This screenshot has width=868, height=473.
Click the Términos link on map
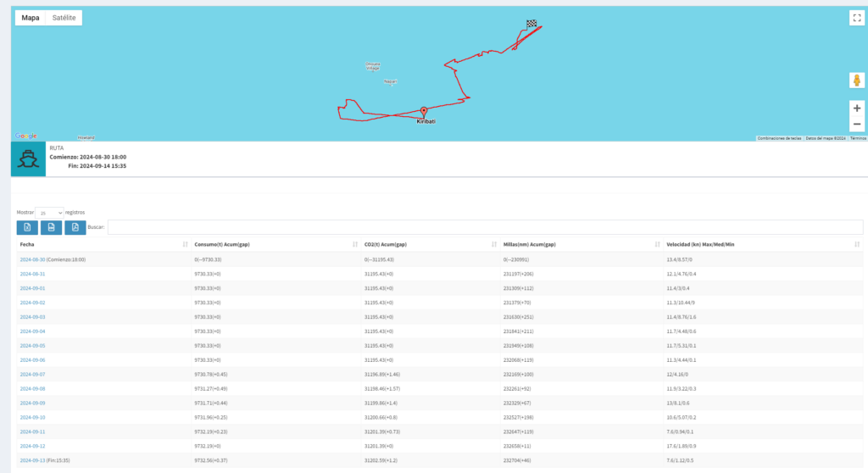(x=858, y=138)
